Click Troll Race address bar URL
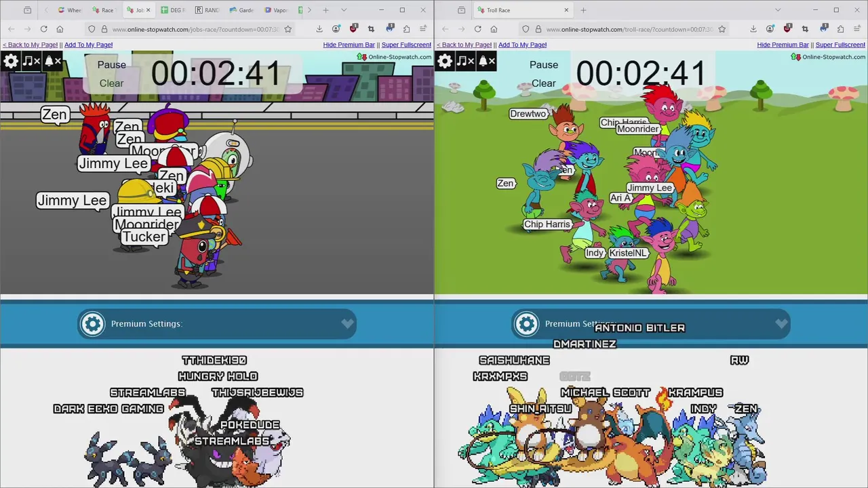 coord(629,29)
